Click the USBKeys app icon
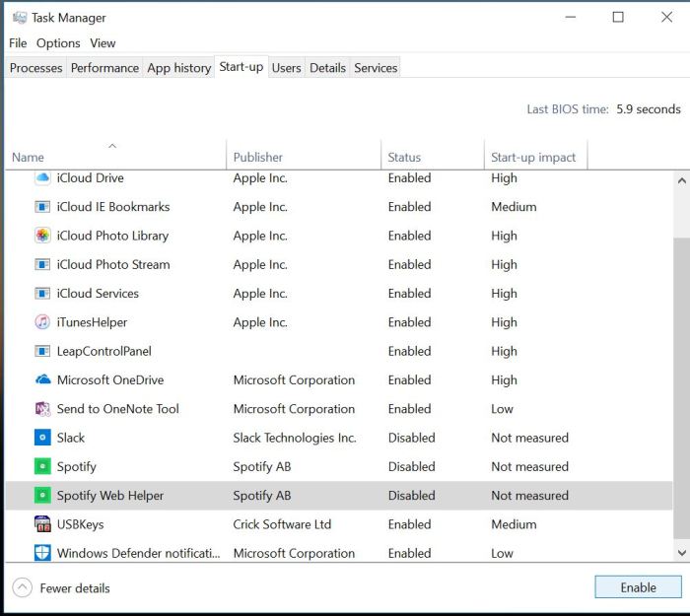690x616 pixels. coord(42,524)
